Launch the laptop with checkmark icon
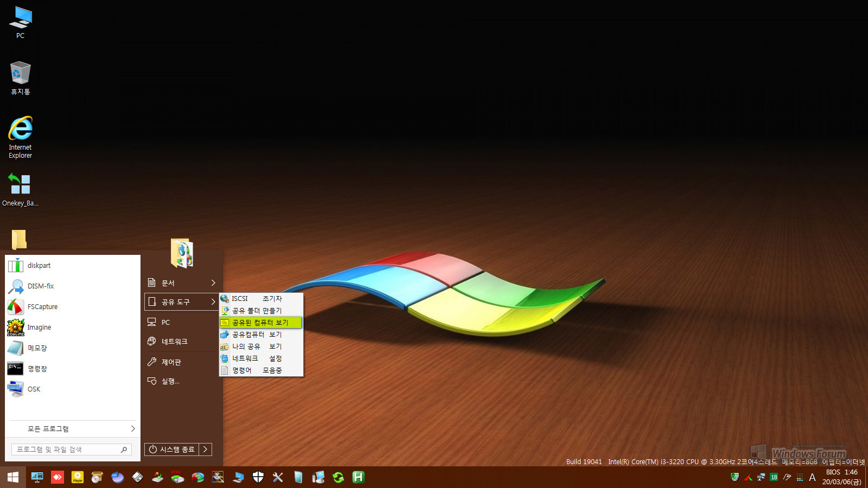This screenshot has height=488, width=868. [238, 477]
